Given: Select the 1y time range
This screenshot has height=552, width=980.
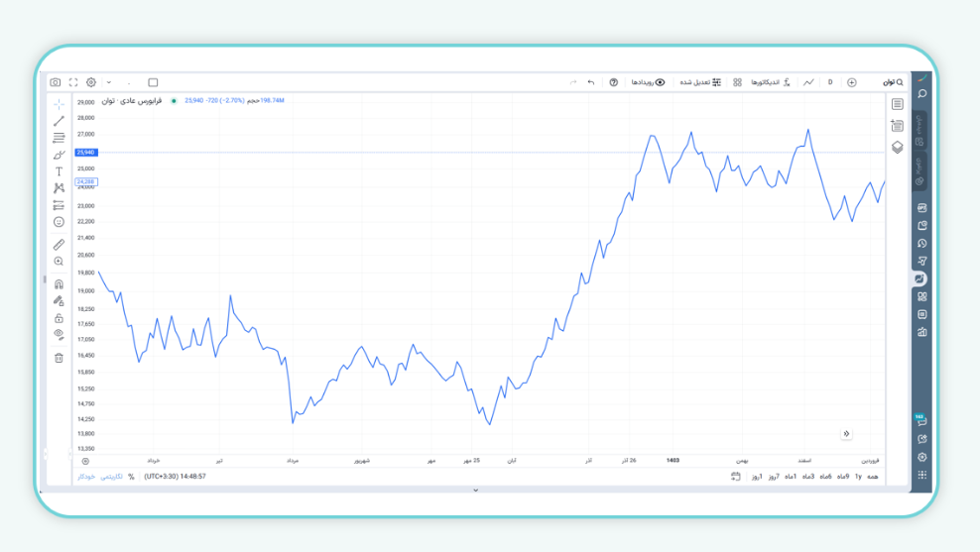Looking at the screenshot, I should pos(858,477).
